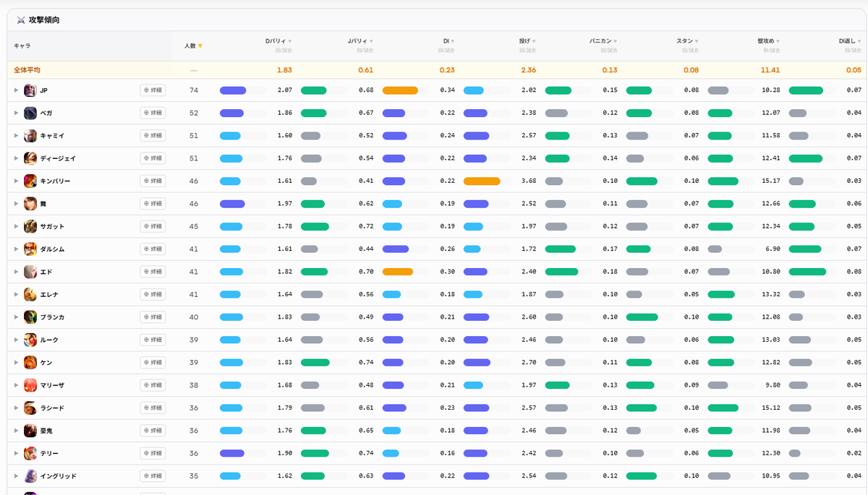Click the ベガ character portrait icon
868x495 pixels.
(30, 113)
